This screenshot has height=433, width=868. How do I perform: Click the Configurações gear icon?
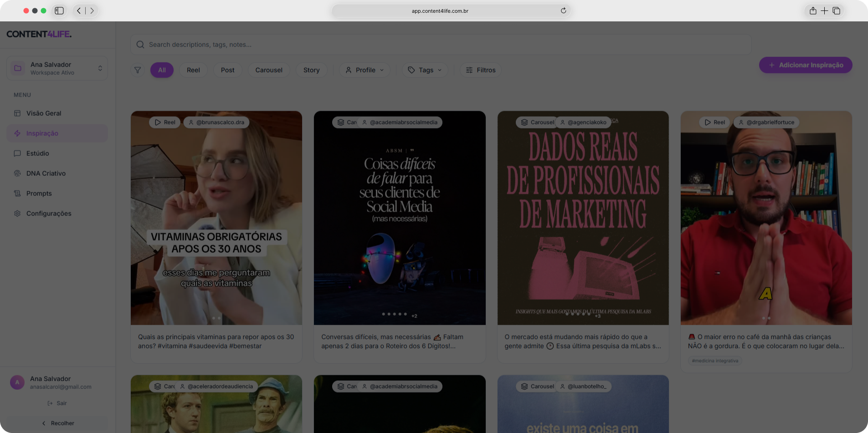click(x=17, y=214)
